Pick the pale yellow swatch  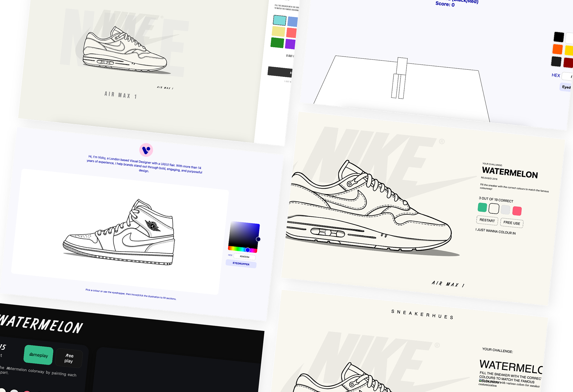coord(278,32)
